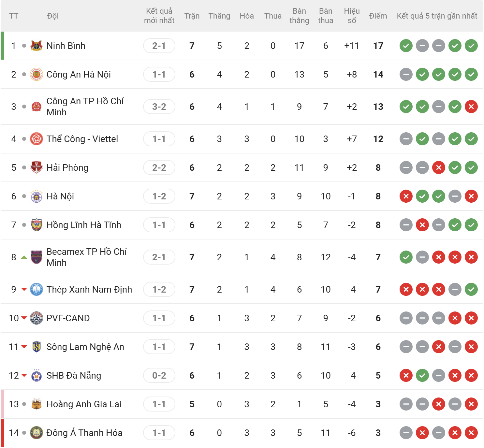
Task: Click the Hà Nội club logo
Action: coord(37,196)
